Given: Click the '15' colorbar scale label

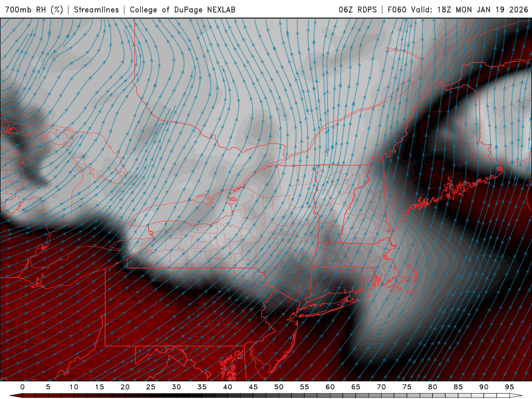Looking at the screenshot, I should 99,387.
